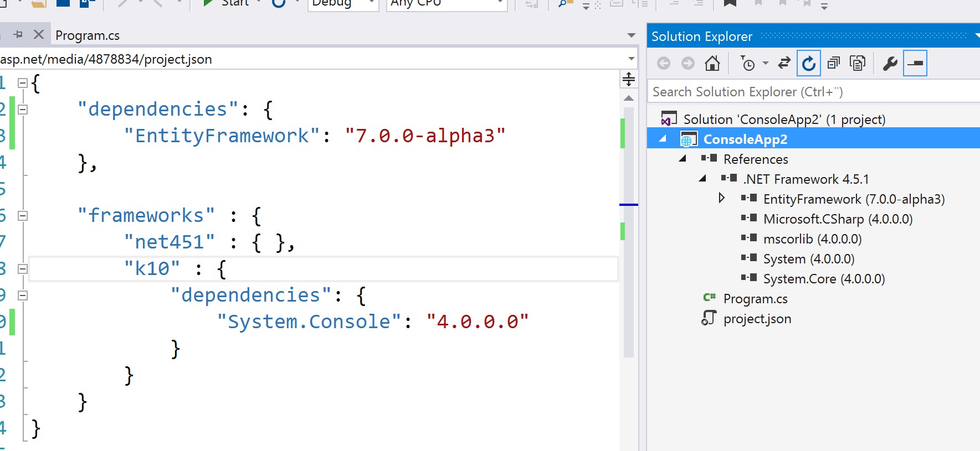The image size is (980, 451).
Task: Click the JSON file icon beside project.json
Action: click(x=709, y=318)
